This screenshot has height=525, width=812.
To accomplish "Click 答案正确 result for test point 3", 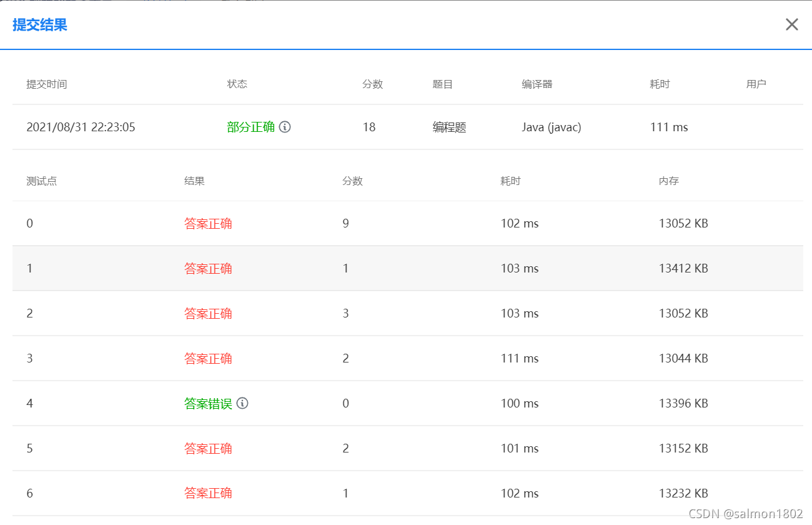I will pos(208,358).
